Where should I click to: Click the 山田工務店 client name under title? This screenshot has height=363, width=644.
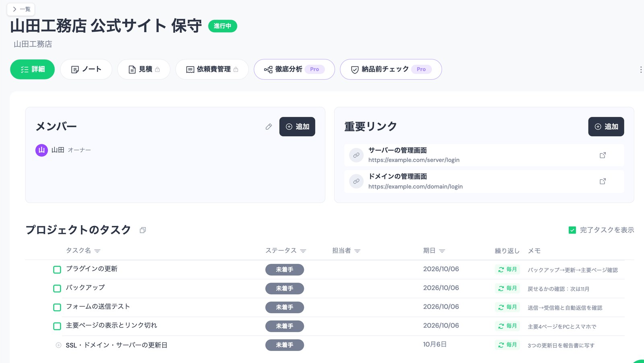point(33,44)
